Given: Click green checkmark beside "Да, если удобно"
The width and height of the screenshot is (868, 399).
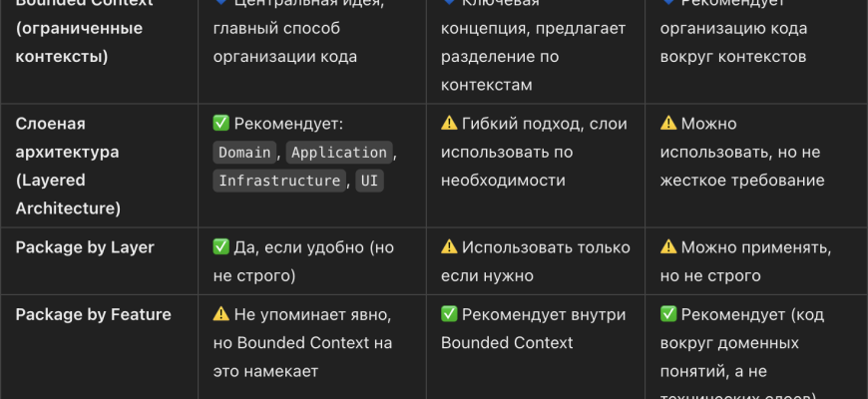Looking at the screenshot, I should [221, 247].
